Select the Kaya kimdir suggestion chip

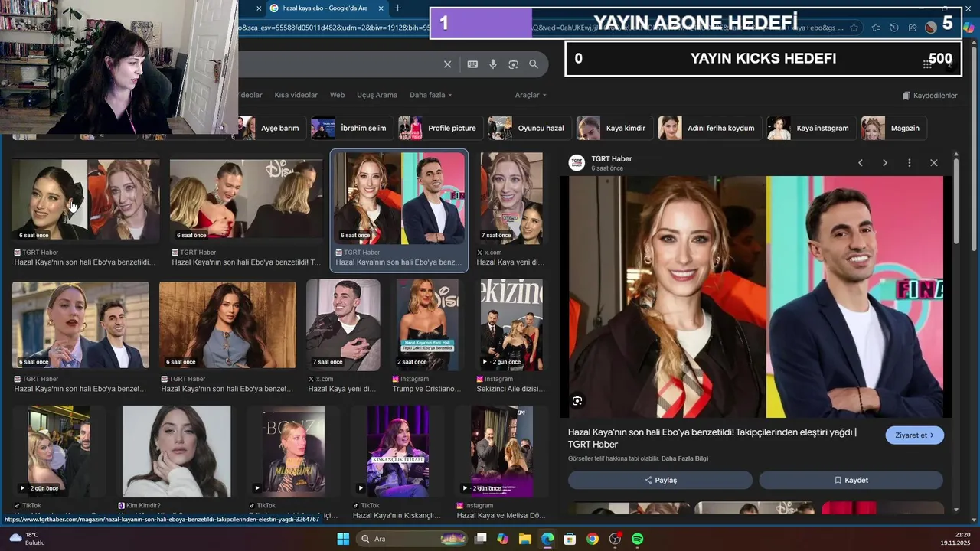click(x=615, y=128)
